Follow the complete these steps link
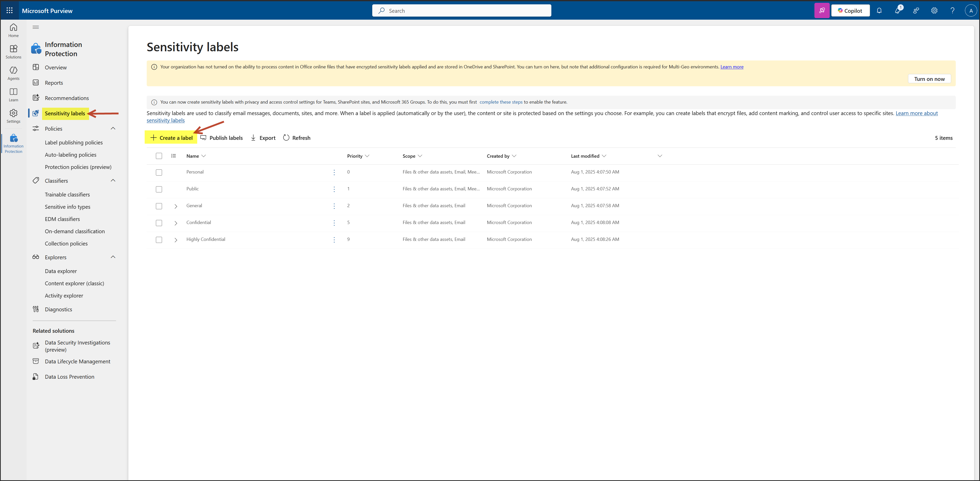 501,102
